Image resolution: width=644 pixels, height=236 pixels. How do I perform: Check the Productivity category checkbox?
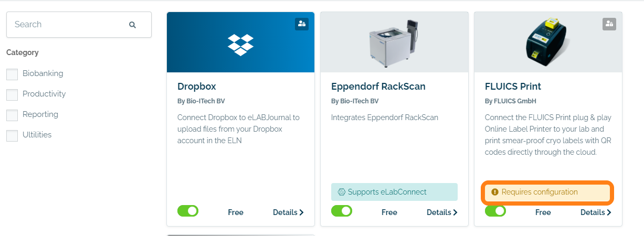coord(12,94)
